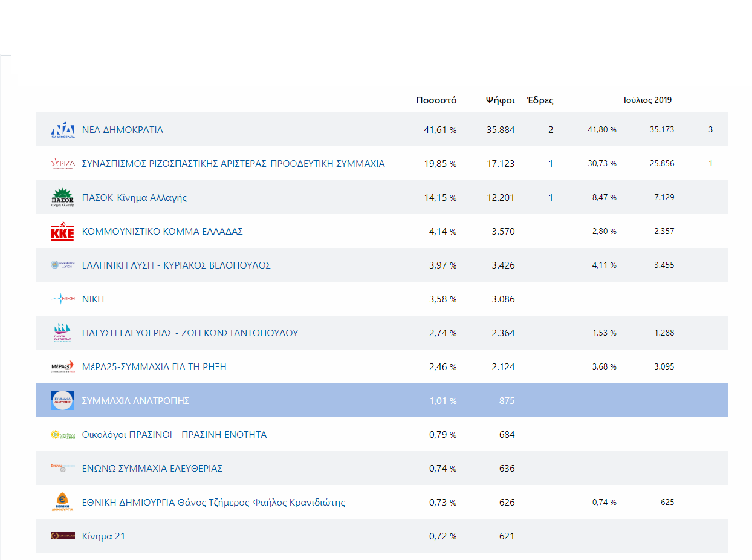
Task: Select the 3.086 votes value
Action: tap(504, 299)
